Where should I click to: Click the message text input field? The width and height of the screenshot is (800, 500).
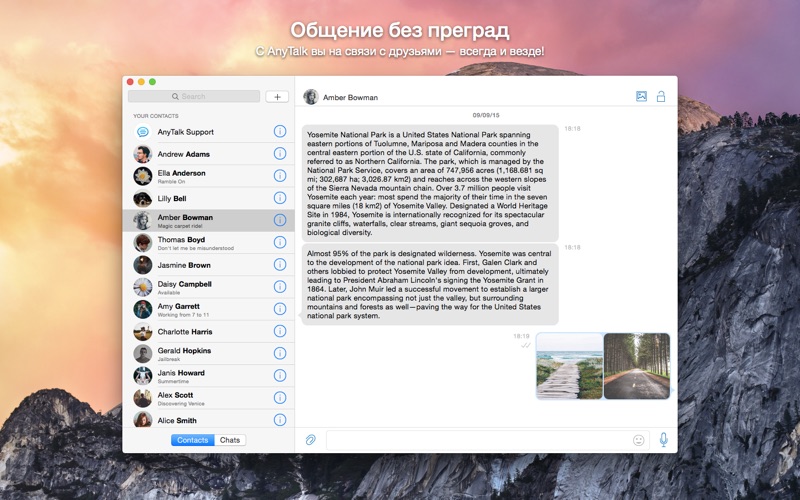point(488,440)
